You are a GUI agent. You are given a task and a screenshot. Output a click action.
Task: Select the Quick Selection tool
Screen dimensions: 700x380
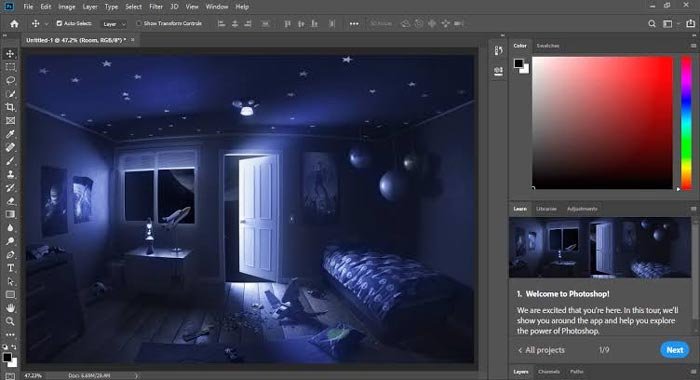(10, 94)
